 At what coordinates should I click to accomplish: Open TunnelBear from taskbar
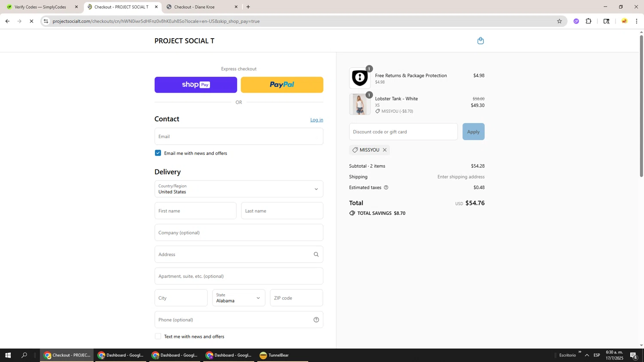point(283,355)
